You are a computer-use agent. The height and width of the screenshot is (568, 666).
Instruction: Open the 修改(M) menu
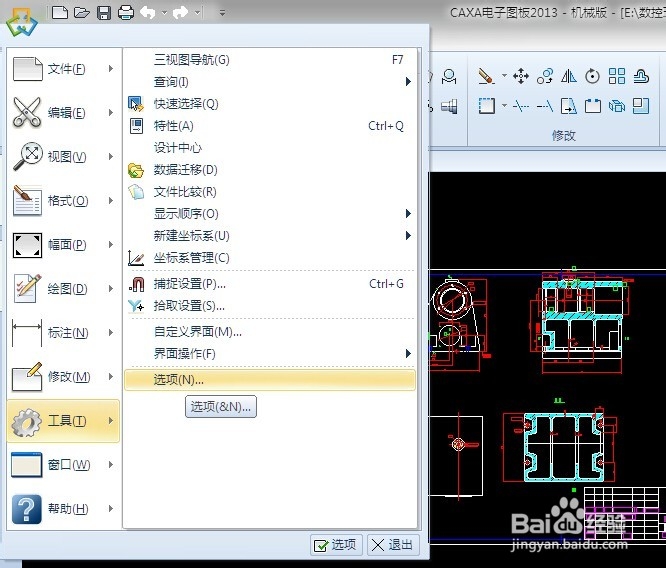tap(64, 377)
